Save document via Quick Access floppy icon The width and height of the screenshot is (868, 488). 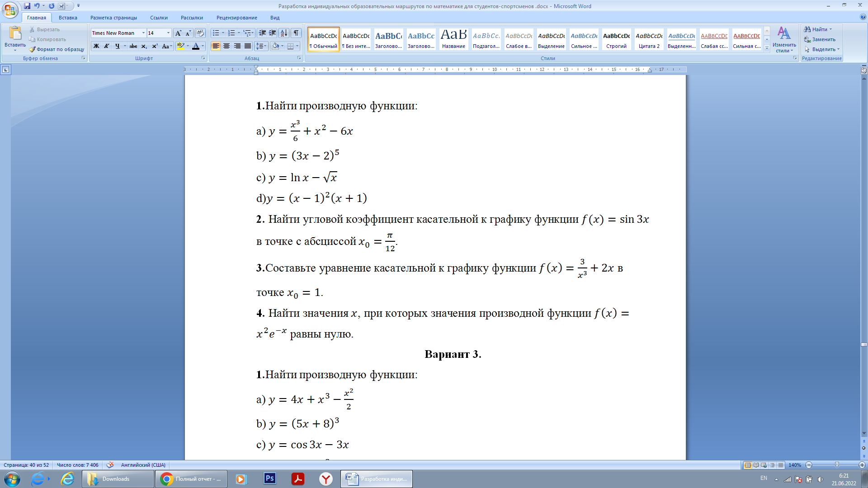point(27,6)
